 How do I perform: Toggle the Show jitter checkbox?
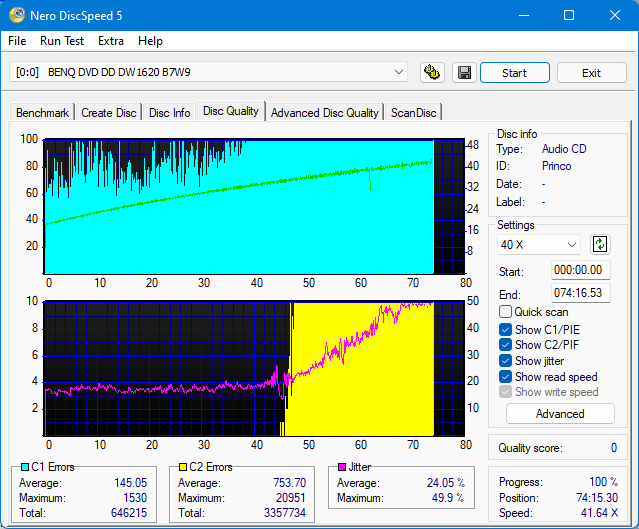point(505,361)
